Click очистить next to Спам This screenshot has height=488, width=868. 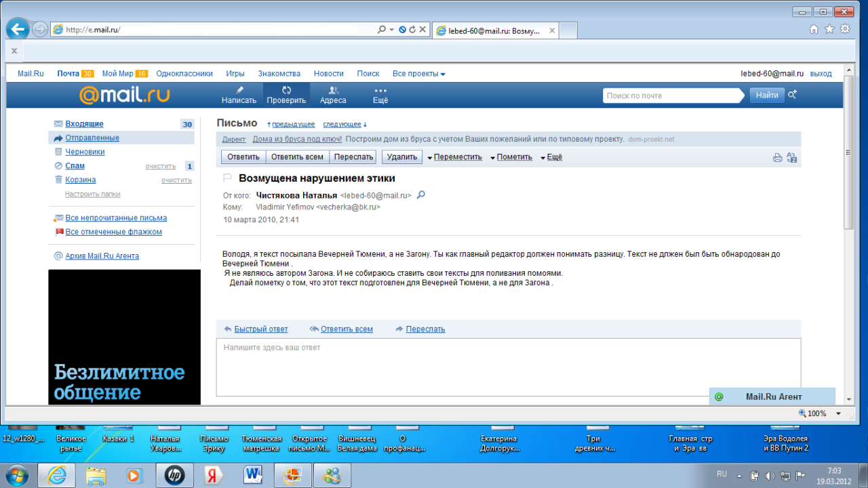pos(160,166)
